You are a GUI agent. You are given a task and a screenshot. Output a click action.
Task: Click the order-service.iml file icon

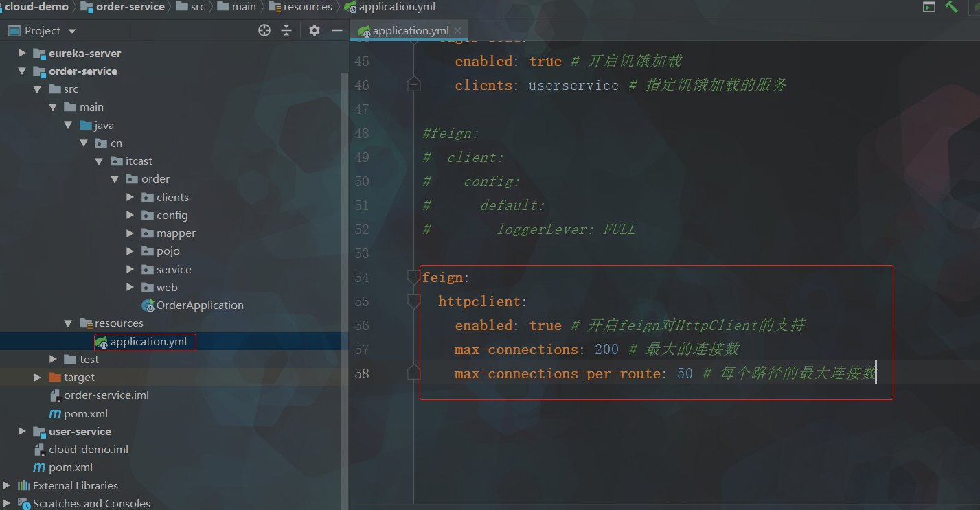tap(56, 395)
